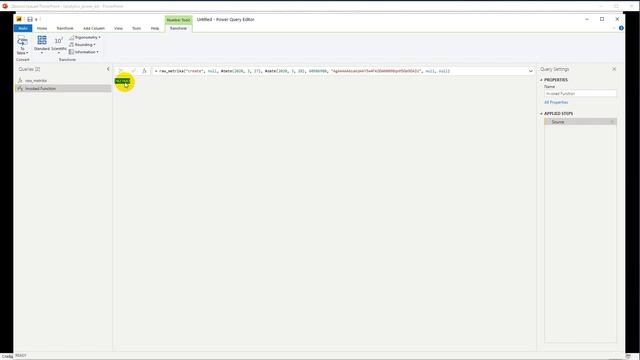Open the Scientific operations menu

tap(59, 45)
